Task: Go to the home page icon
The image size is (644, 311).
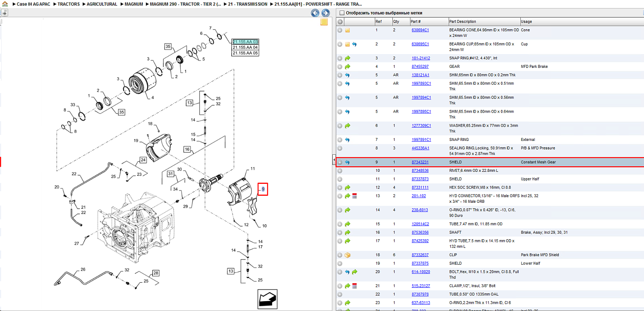Action: coord(4,4)
